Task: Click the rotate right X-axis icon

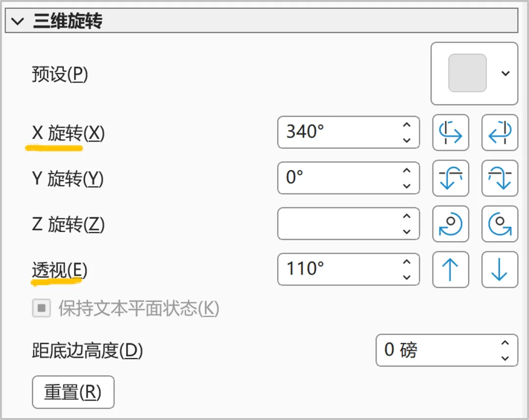Action: (x=500, y=133)
